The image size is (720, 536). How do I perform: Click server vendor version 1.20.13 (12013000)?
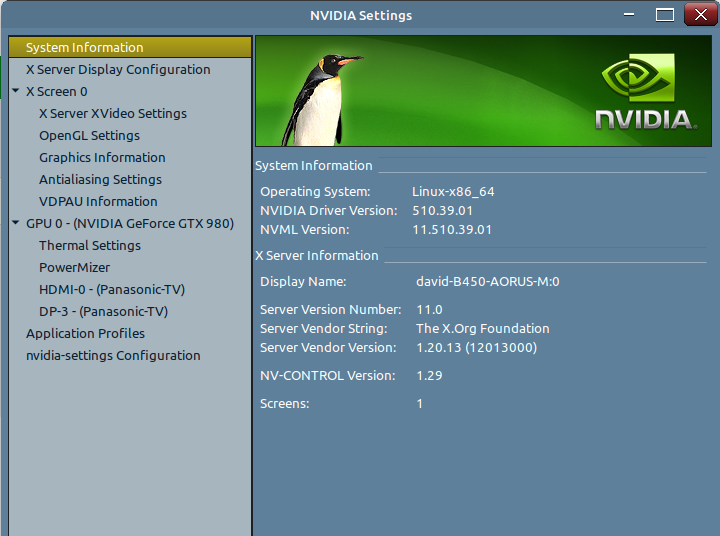476,348
